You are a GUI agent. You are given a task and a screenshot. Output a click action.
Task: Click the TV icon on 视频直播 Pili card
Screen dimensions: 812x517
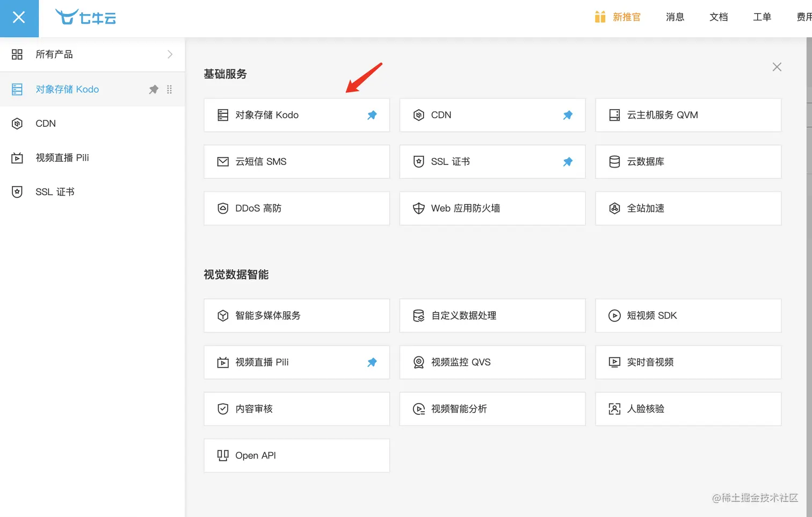pos(223,363)
